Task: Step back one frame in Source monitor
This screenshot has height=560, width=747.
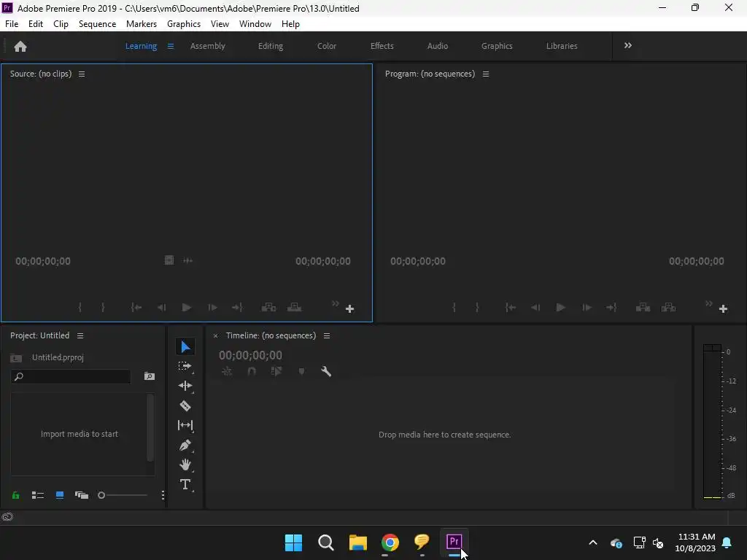Action: (x=161, y=308)
